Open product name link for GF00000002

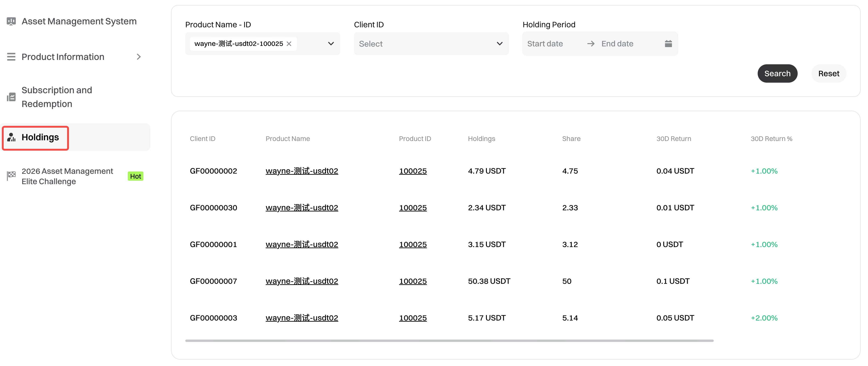(x=302, y=171)
